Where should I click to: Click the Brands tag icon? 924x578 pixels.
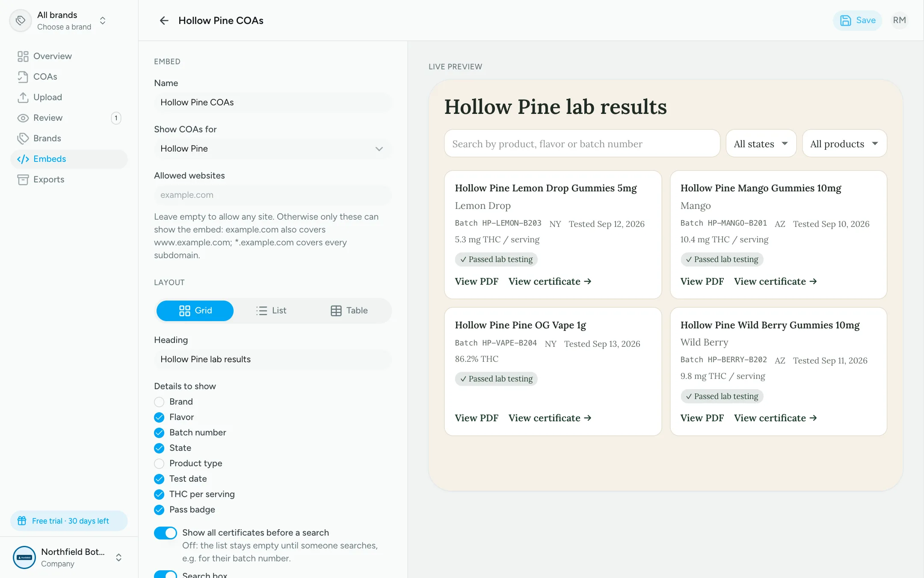pyautogui.click(x=23, y=138)
